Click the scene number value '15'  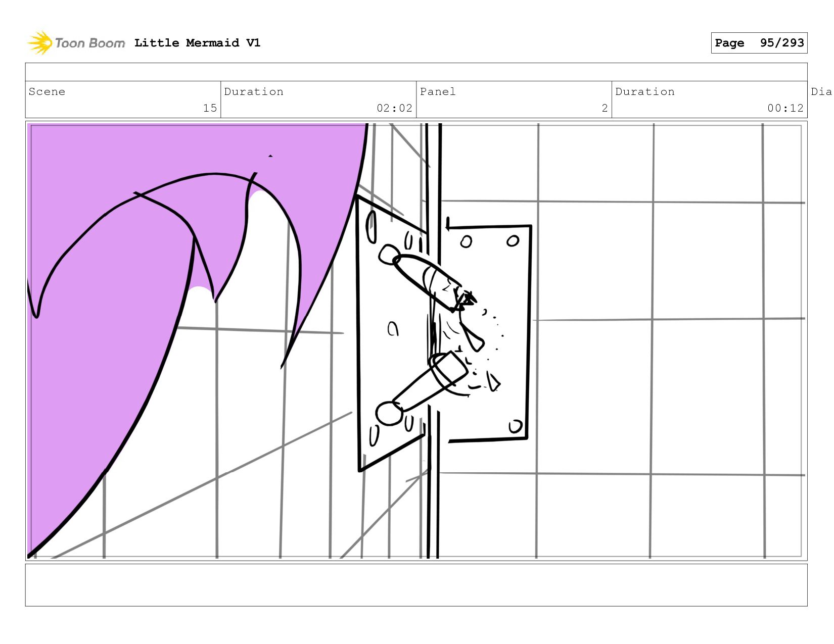pos(210,108)
